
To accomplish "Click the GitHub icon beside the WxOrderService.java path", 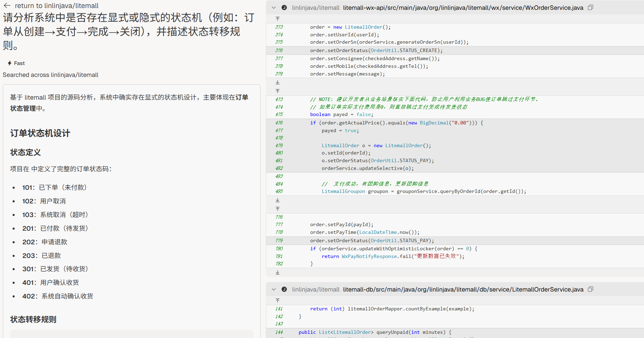I will [x=284, y=8].
